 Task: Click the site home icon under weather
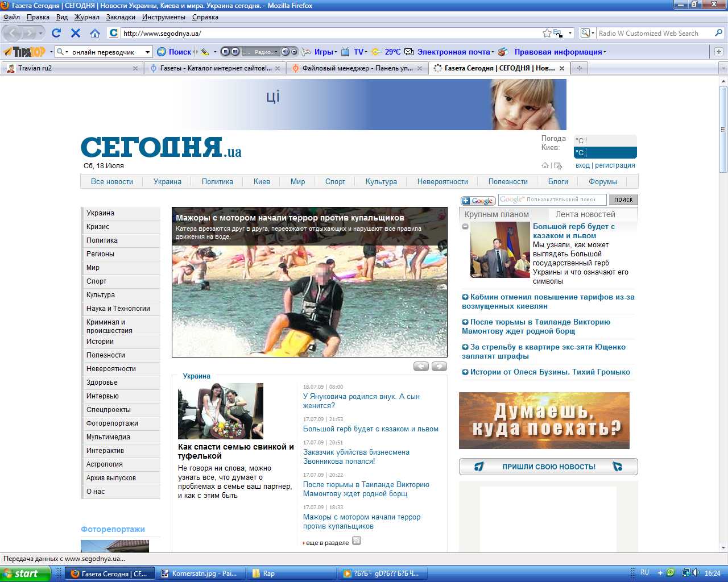pyautogui.click(x=545, y=165)
